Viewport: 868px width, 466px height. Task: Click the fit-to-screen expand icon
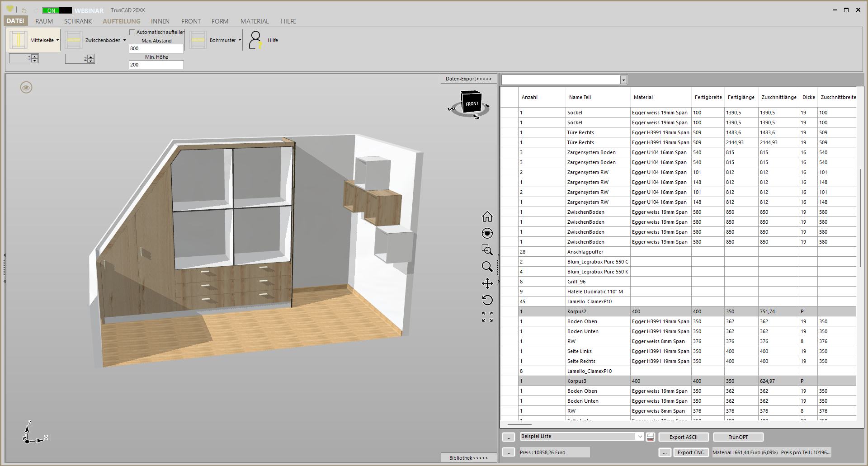(x=487, y=317)
